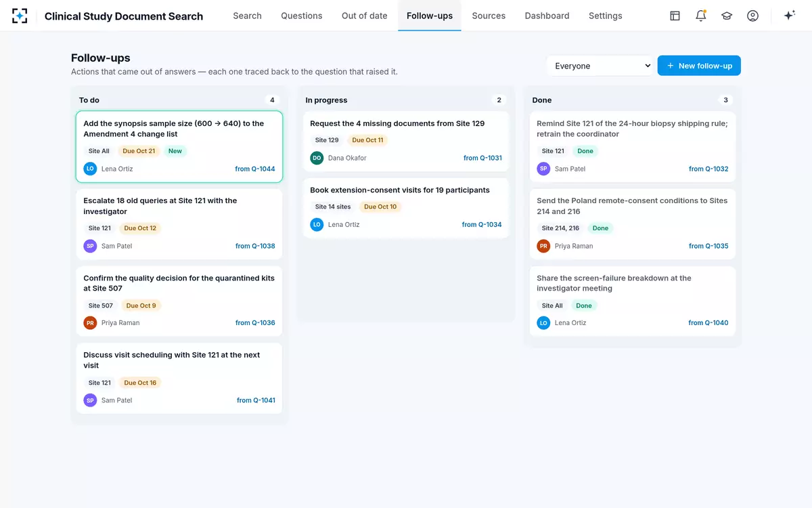Click the New follow-up button
Viewport: 812px width, 508px height.
699,66
